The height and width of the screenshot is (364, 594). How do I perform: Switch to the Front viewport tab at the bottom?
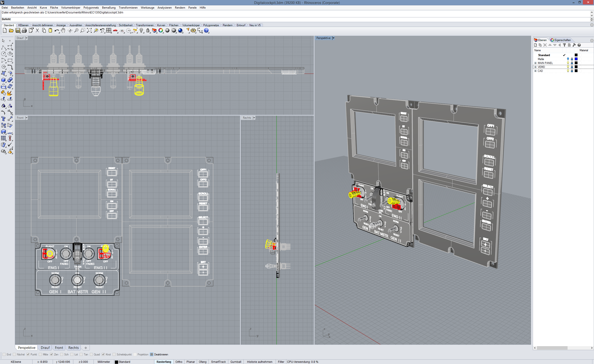click(59, 348)
